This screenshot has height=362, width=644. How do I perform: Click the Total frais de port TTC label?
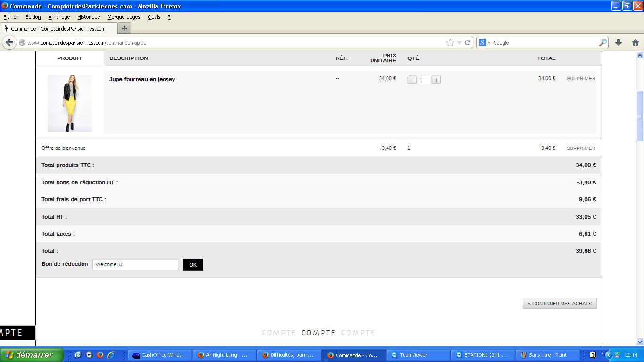pyautogui.click(x=74, y=199)
